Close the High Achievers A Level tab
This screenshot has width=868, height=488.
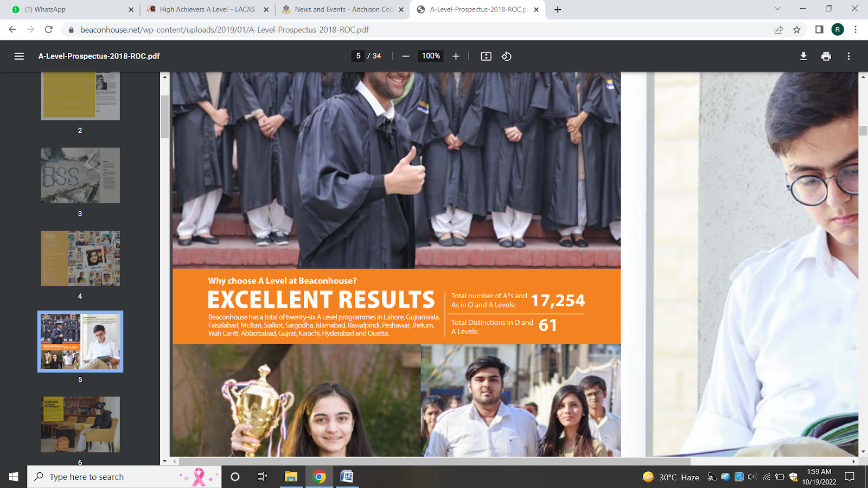coord(266,9)
